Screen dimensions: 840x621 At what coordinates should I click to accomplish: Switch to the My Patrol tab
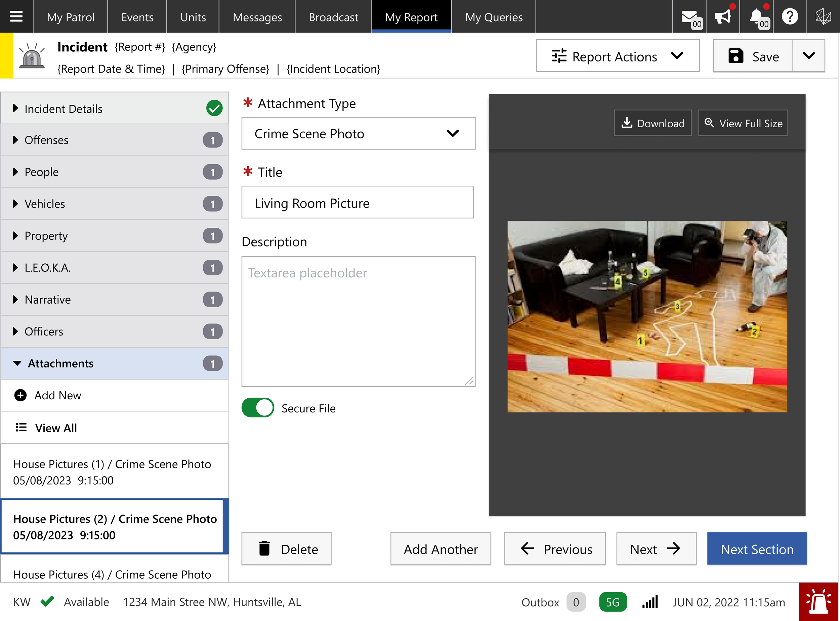(71, 16)
